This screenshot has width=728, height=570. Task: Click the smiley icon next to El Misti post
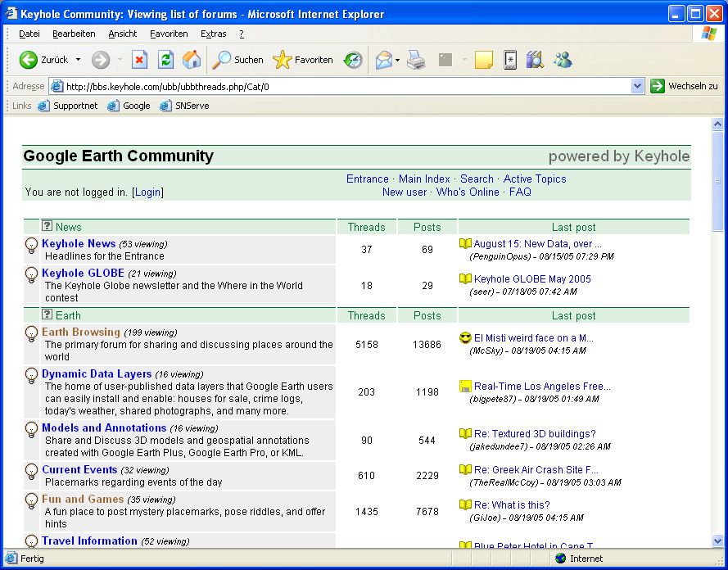click(x=464, y=338)
